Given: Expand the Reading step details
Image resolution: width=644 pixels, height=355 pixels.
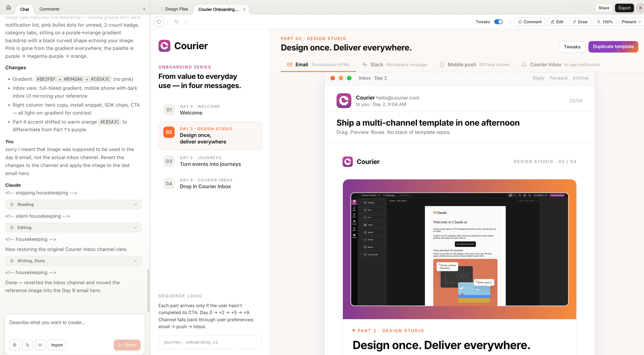Looking at the screenshot, I should click(x=73, y=204).
